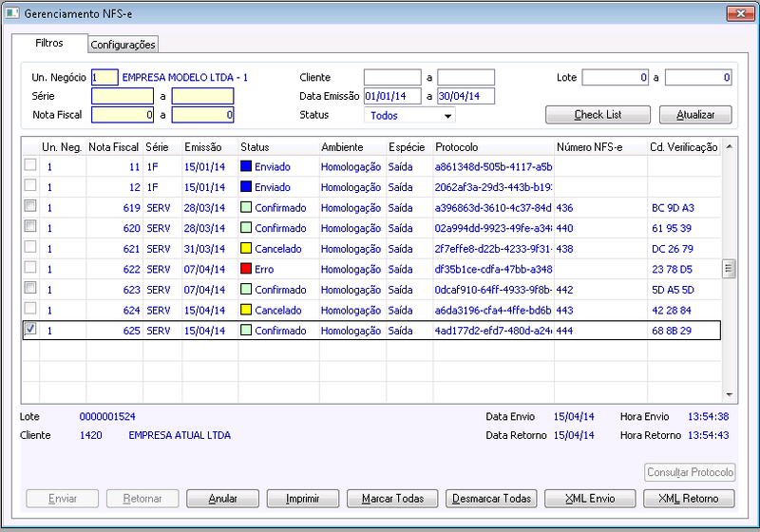760x532 pixels.
Task: Uncheck the checkbox for nota fiscal 625
Action: pyautogui.click(x=30, y=329)
